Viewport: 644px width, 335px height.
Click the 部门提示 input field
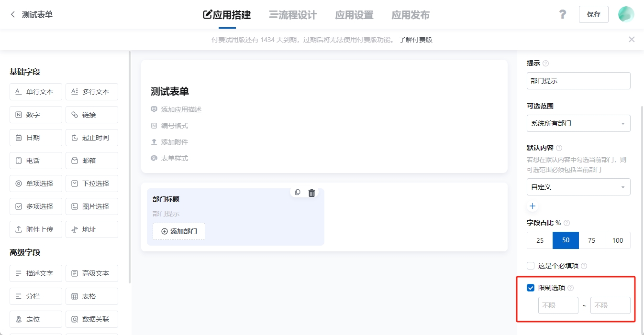[x=578, y=80]
